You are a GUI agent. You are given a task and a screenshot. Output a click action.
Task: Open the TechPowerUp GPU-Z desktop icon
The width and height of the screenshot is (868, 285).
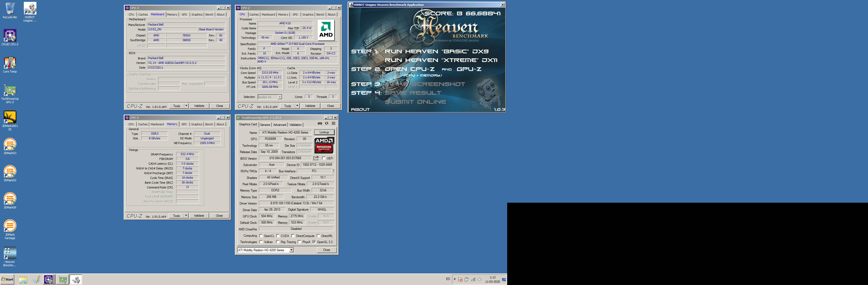(10, 94)
